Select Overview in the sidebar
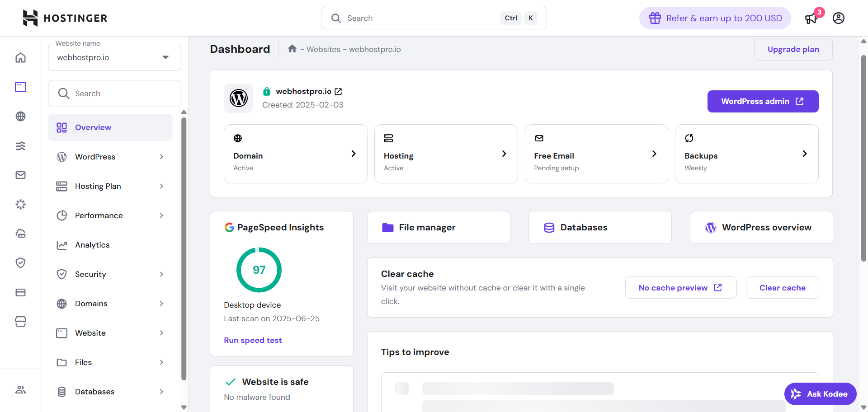The image size is (868, 412). pos(110,127)
